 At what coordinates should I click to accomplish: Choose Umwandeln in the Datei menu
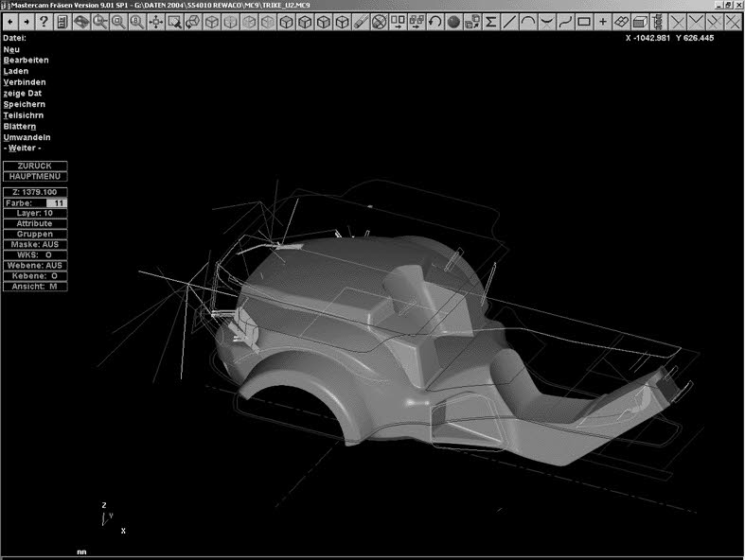[x=27, y=137]
